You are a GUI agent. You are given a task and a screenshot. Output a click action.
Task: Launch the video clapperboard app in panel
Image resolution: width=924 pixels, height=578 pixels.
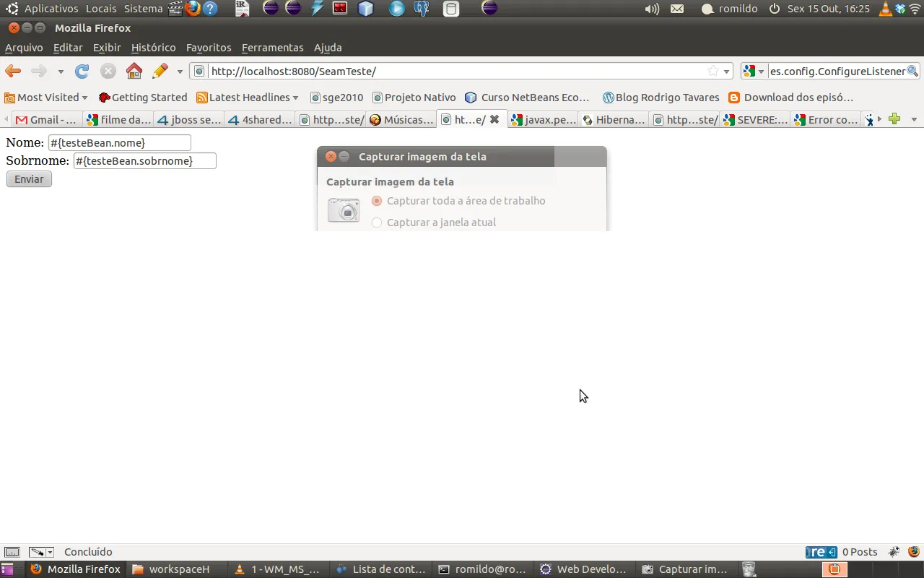click(175, 9)
